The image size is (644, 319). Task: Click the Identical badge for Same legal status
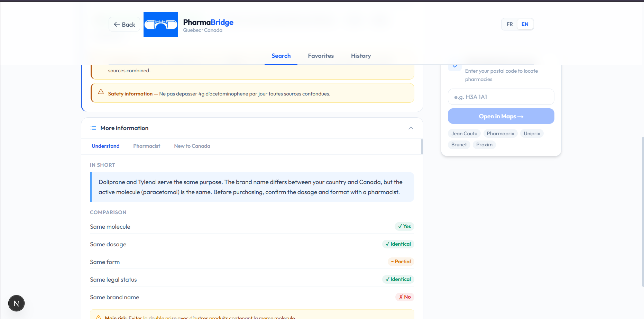pos(398,279)
